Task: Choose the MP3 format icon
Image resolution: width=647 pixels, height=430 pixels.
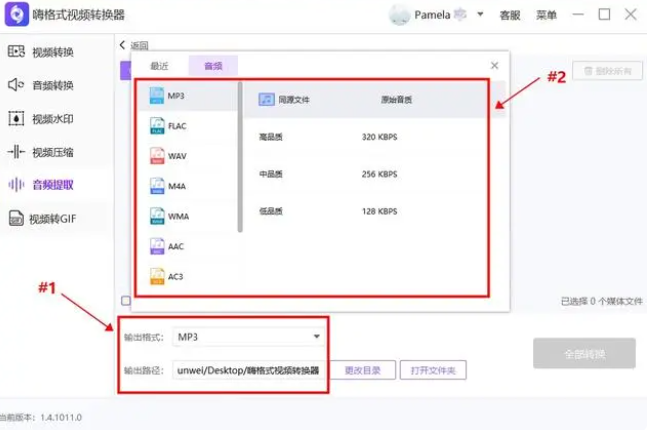Action: 158,96
